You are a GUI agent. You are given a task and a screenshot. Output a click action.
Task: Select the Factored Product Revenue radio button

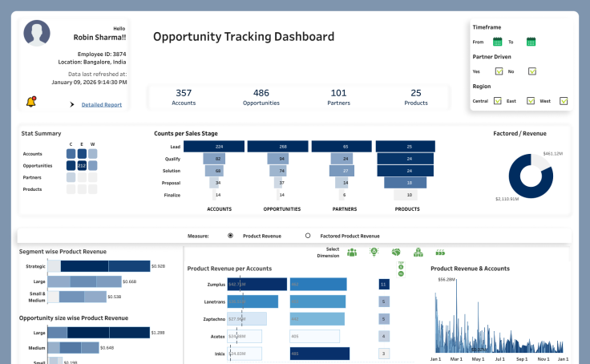tap(308, 236)
